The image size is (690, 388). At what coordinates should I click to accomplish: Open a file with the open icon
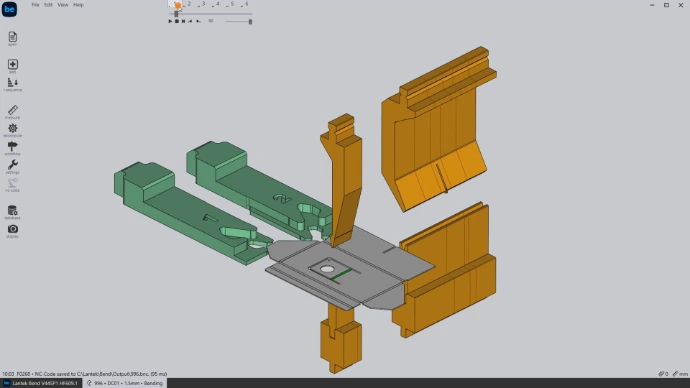(x=12, y=39)
